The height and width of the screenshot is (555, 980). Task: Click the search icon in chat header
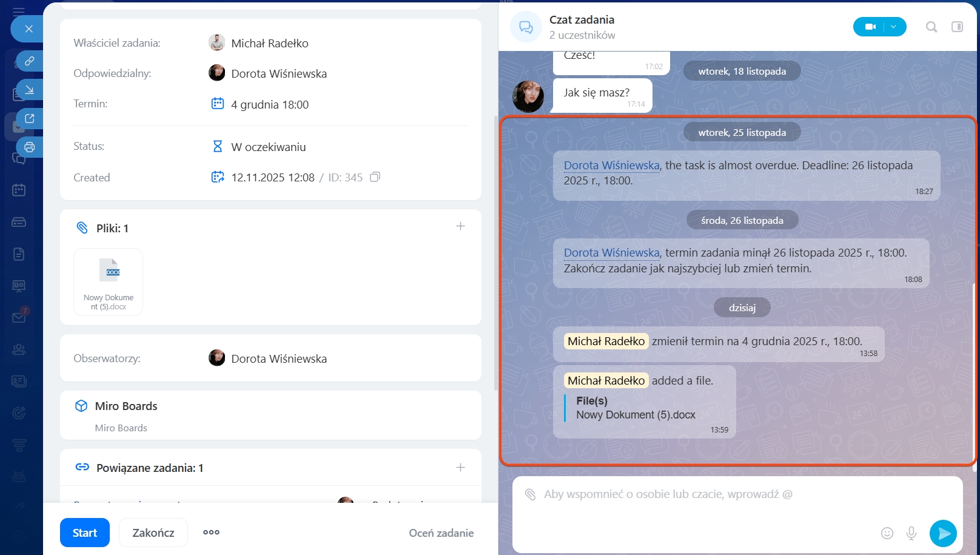pyautogui.click(x=931, y=27)
